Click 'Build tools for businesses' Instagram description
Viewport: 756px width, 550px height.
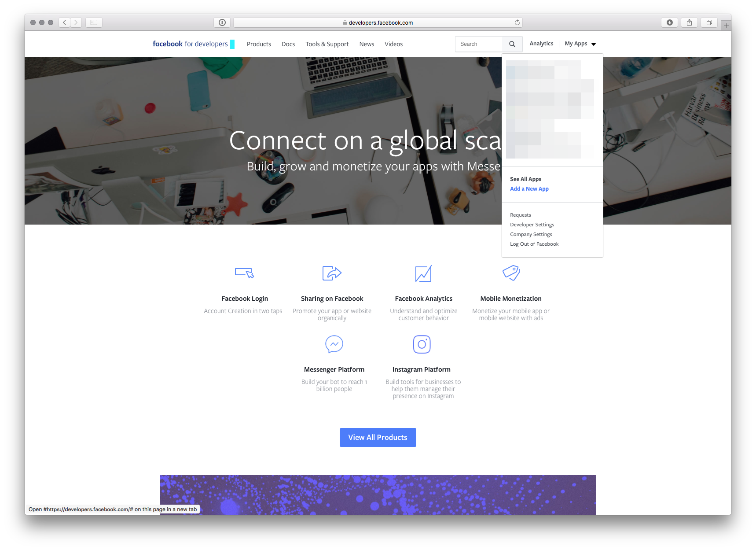pyautogui.click(x=423, y=389)
